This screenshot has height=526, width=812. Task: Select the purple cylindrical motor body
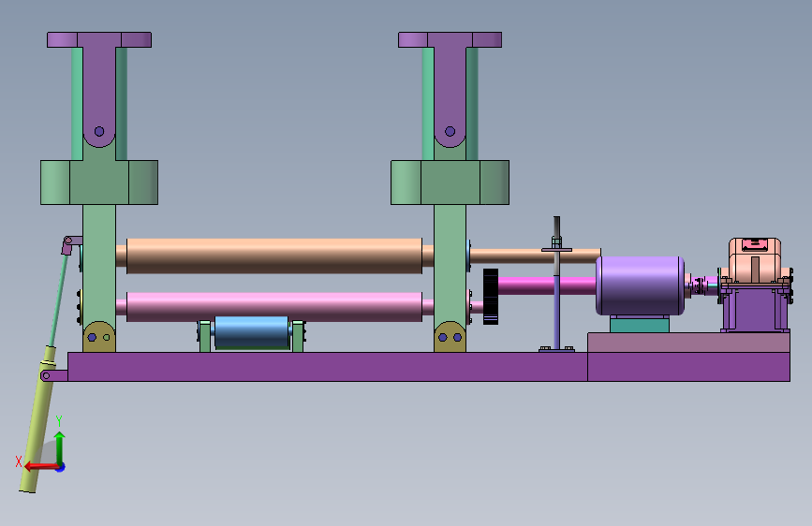click(640, 285)
